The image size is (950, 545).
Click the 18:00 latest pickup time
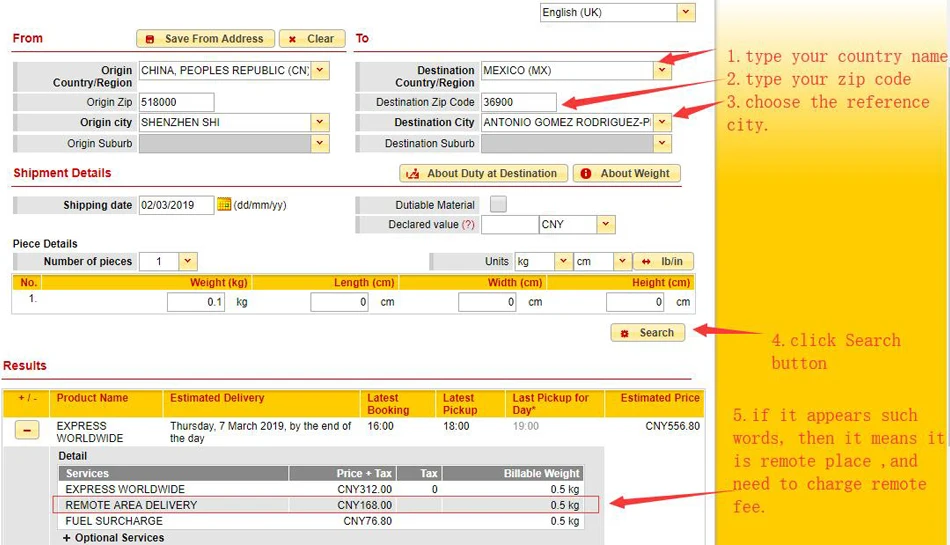(456, 426)
